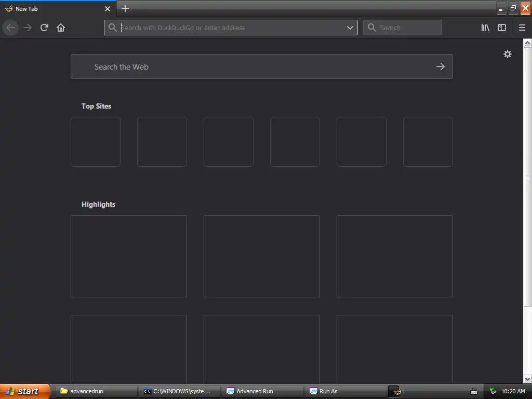Switch to advancedrun folder in taskbar

[96, 391]
